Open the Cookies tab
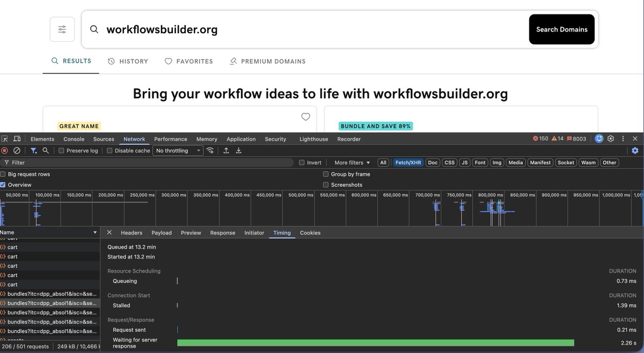644x353 pixels. point(310,233)
